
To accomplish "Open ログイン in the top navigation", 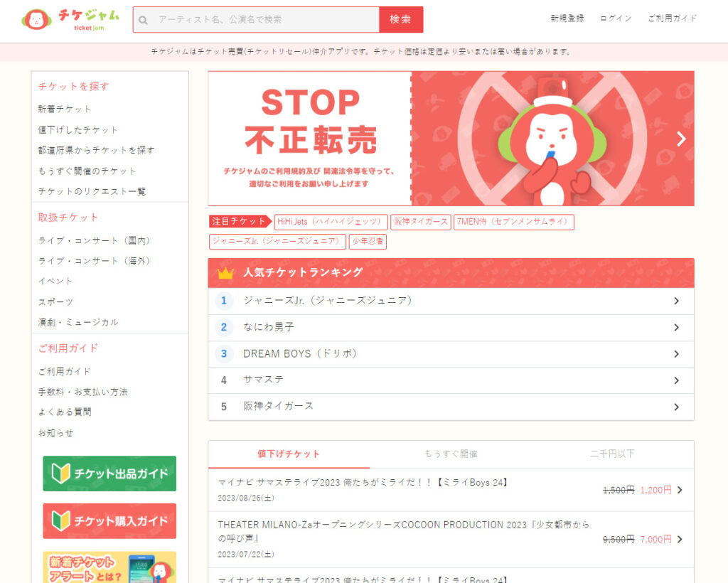I will 616,18.
